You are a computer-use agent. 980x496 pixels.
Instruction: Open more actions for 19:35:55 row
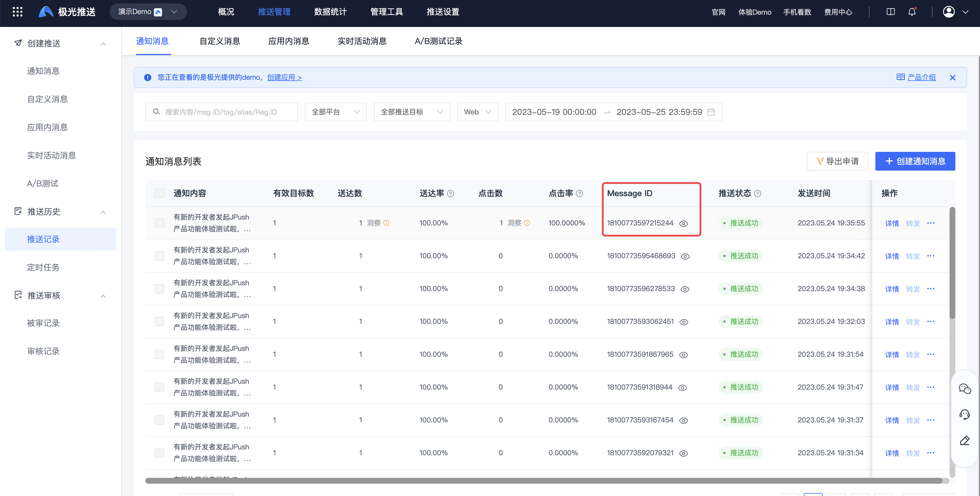pos(930,223)
